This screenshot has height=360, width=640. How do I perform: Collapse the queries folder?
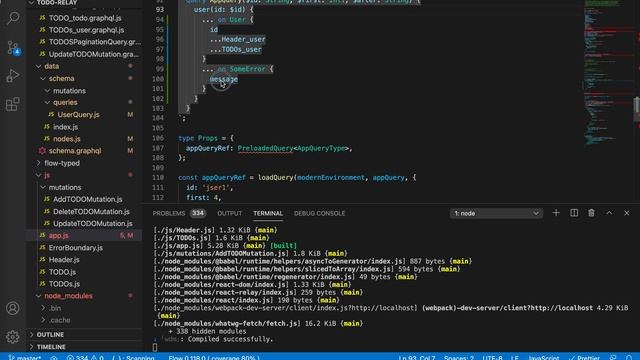point(65,102)
